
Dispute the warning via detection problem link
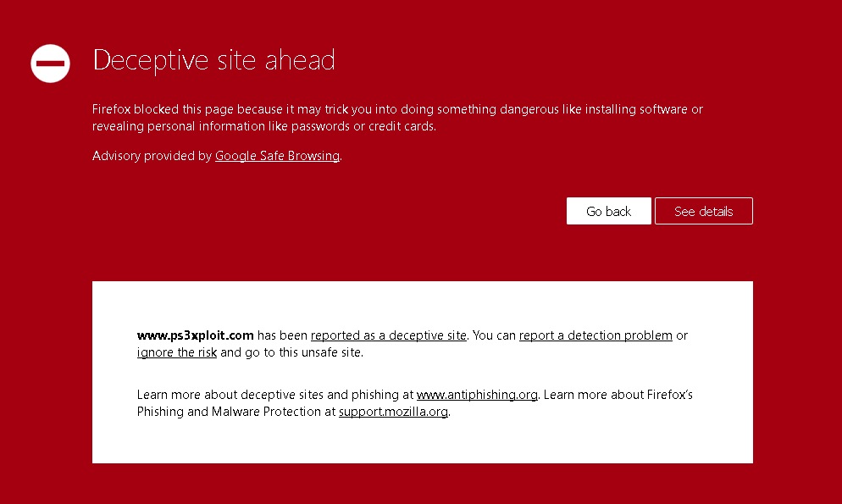[x=595, y=335]
